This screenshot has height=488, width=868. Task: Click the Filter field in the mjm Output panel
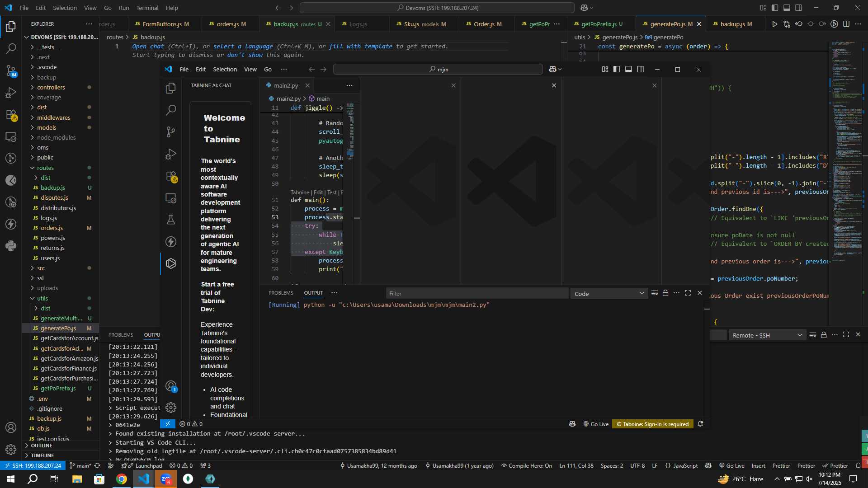point(477,293)
